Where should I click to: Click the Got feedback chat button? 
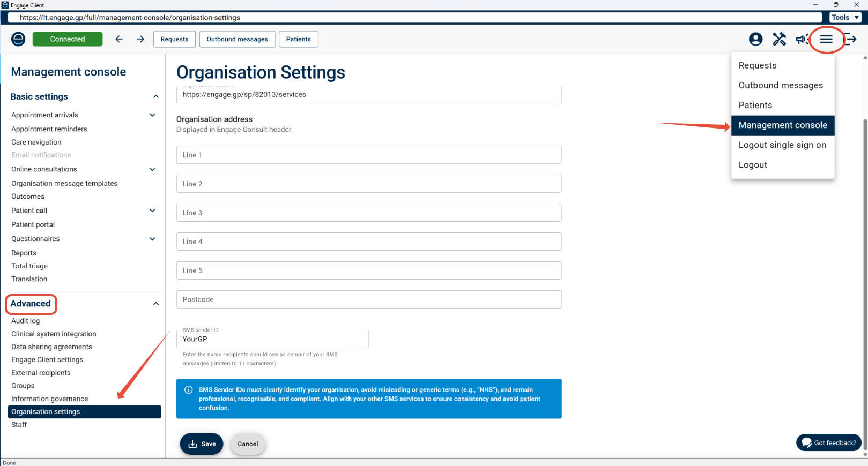click(829, 443)
